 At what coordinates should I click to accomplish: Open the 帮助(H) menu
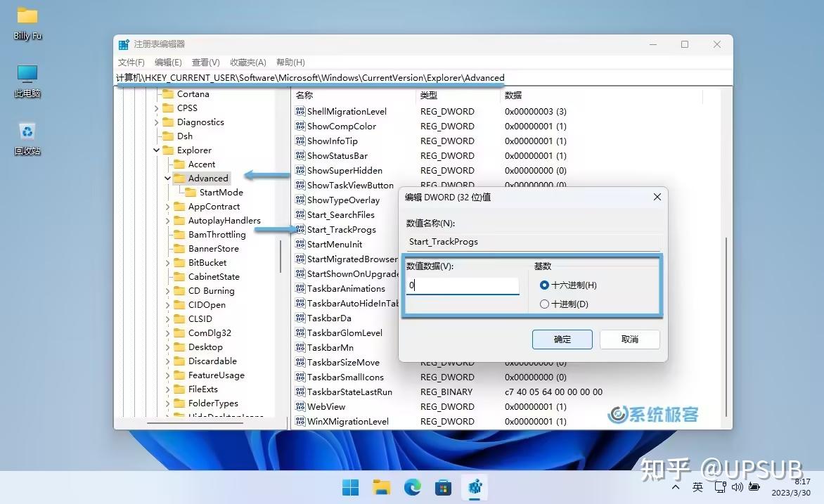[290, 62]
